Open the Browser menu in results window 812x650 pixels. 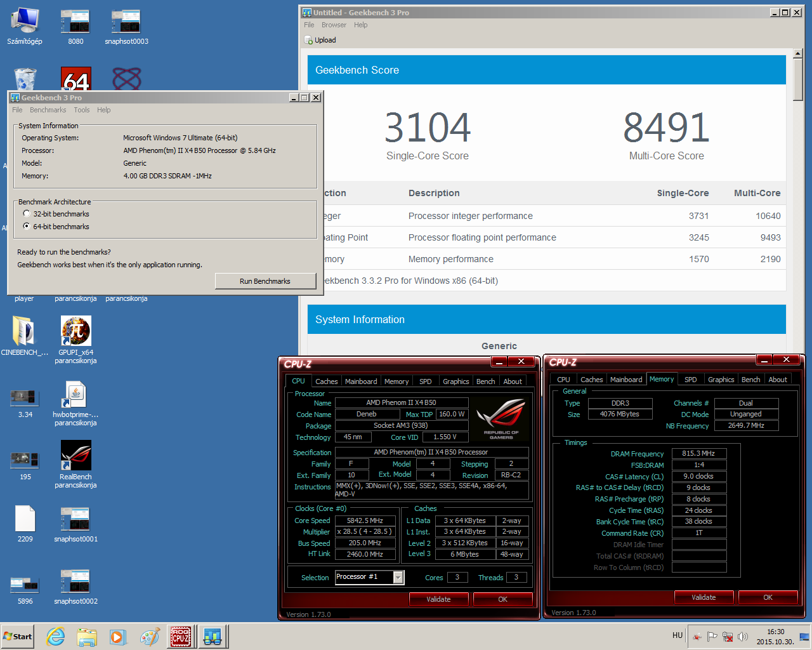(334, 25)
